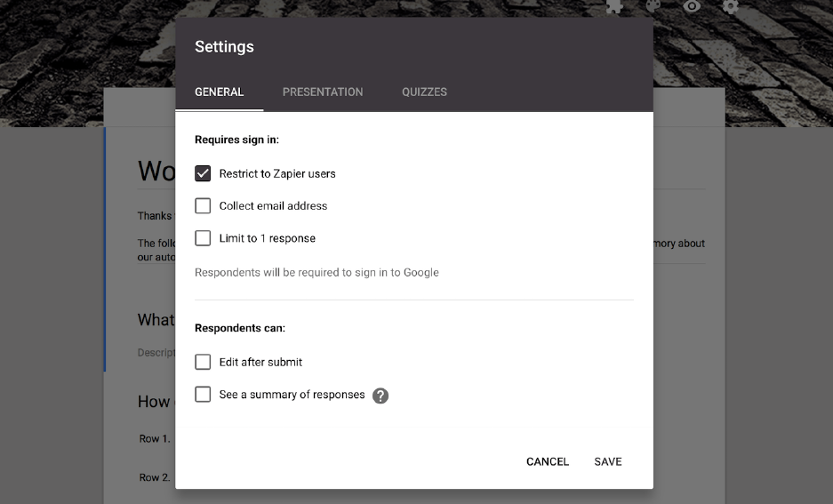This screenshot has height=504, width=833.
Task: Click the "Row 1." label behind dialog
Action: click(155, 438)
